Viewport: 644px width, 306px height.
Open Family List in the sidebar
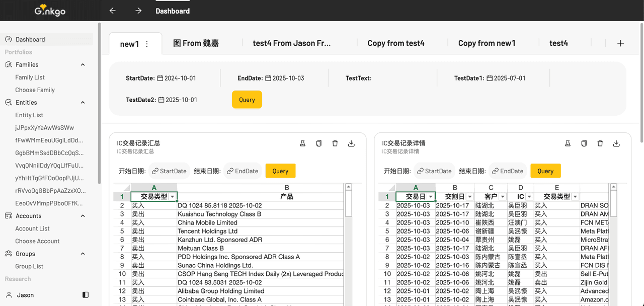click(30, 78)
